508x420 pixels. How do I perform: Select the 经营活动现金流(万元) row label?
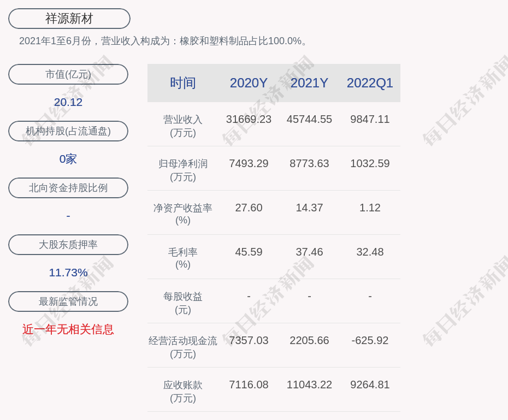point(183,347)
